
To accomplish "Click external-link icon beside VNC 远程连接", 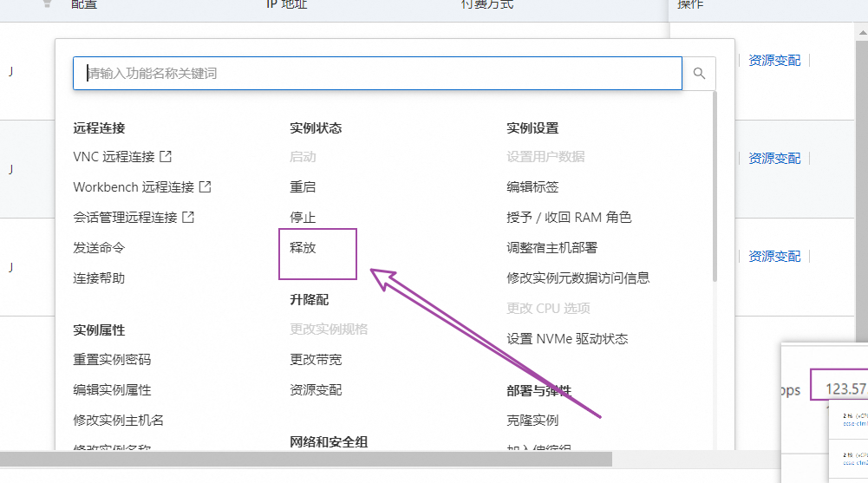I will [166, 157].
